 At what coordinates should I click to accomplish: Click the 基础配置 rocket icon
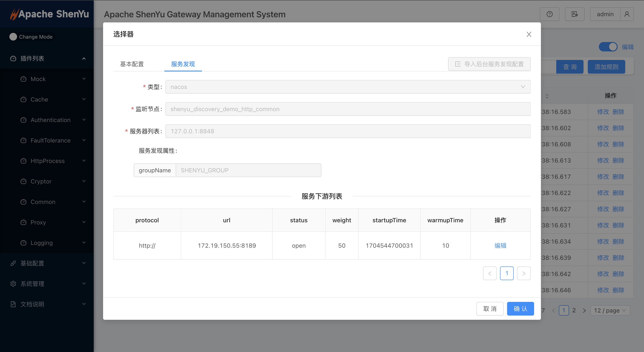13,263
